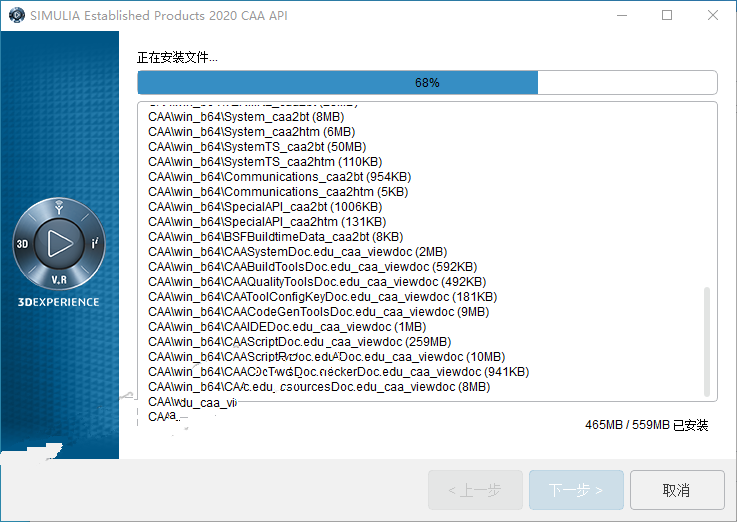This screenshot has height=522, width=737.
Task: Click the SystemTS_caa2htm (110KB) list entry
Action: tap(265, 162)
